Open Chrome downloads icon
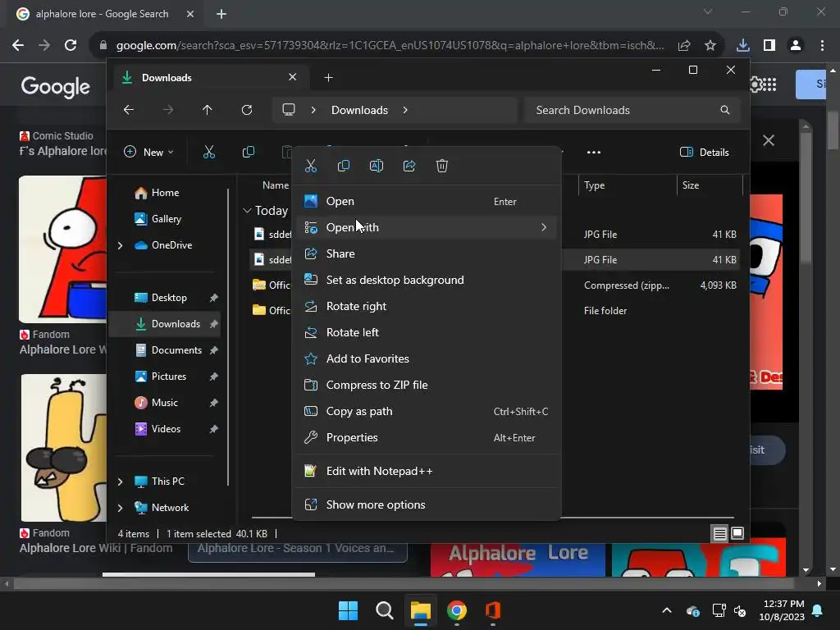 point(743,46)
